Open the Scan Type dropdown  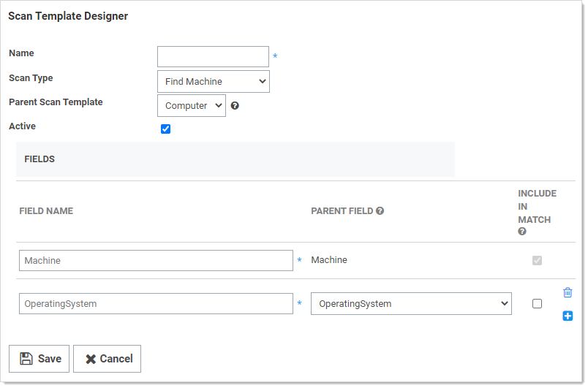[x=214, y=82]
